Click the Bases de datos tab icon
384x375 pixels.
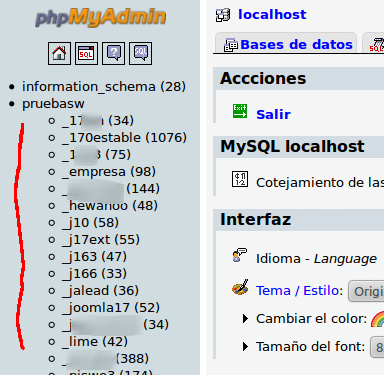tap(231, 45)
